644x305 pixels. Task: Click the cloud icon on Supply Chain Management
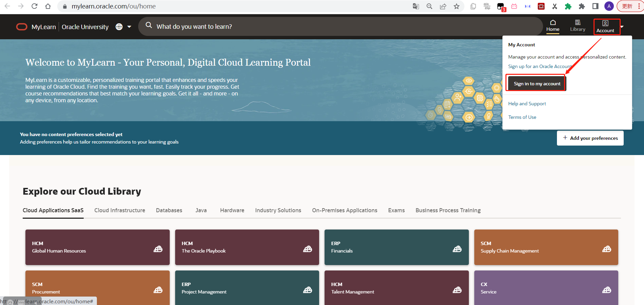pos(607,249)
